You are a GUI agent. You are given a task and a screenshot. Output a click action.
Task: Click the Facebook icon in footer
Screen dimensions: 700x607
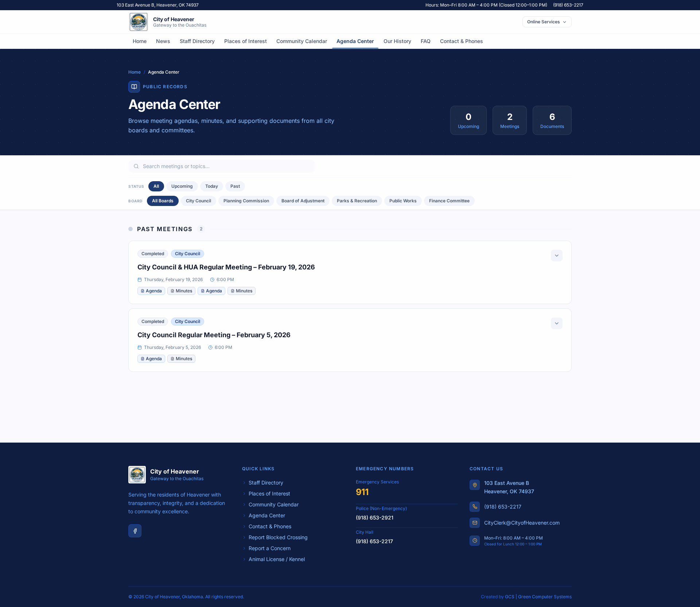point(135,531)
